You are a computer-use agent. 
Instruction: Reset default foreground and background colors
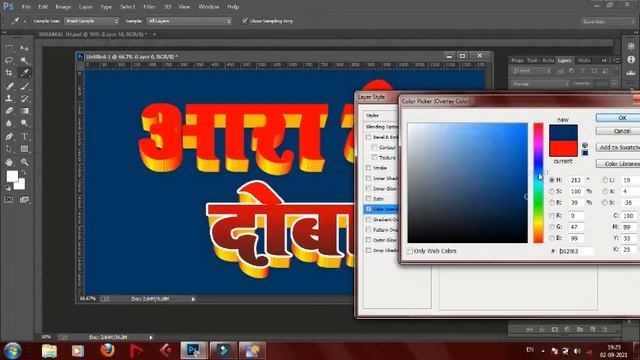[8, 188]
